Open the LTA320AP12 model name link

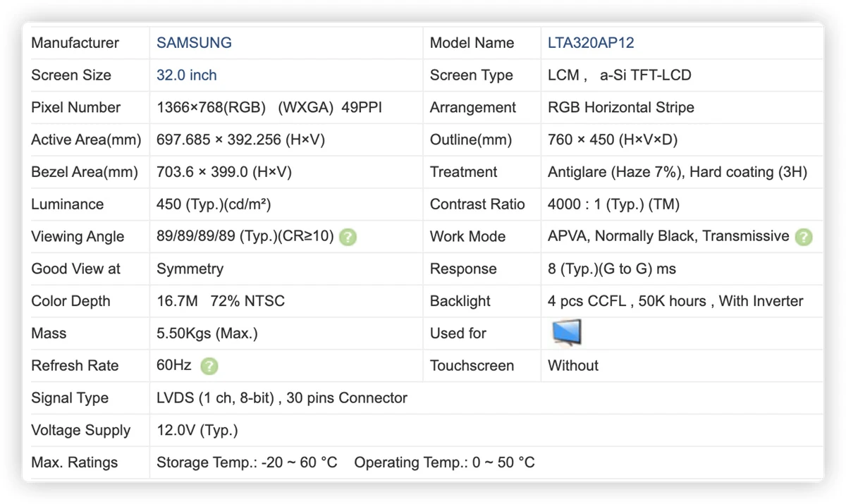[x=591, y=43]
